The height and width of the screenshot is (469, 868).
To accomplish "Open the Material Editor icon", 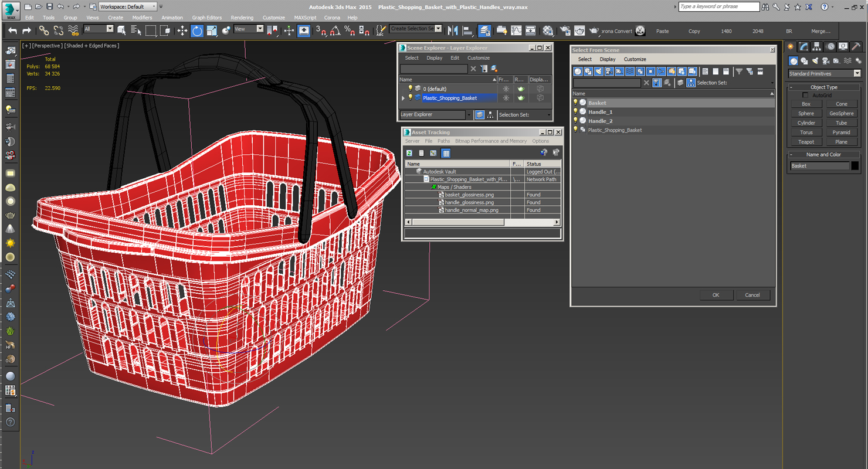I will click(548, 31).
